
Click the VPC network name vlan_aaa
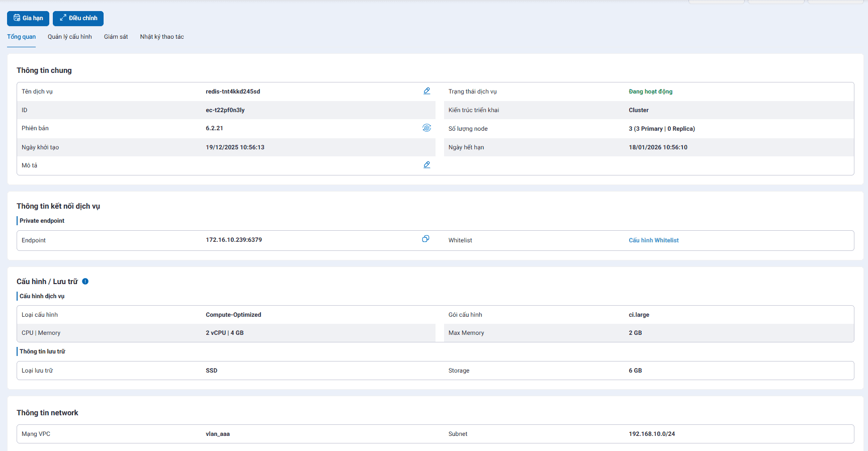(218, 434)
